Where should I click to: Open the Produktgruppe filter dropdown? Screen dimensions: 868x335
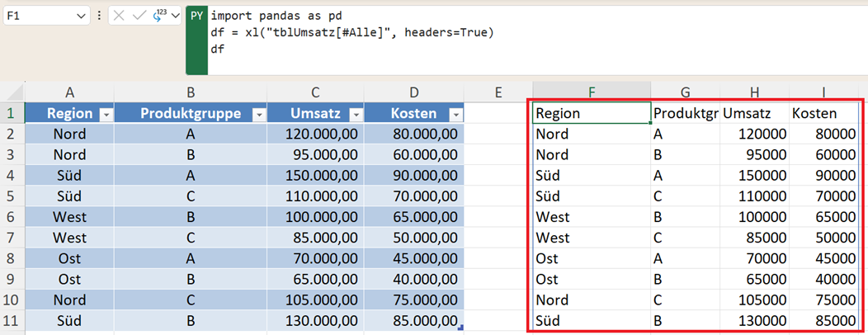pyautogui.click(x=259, y=115)
